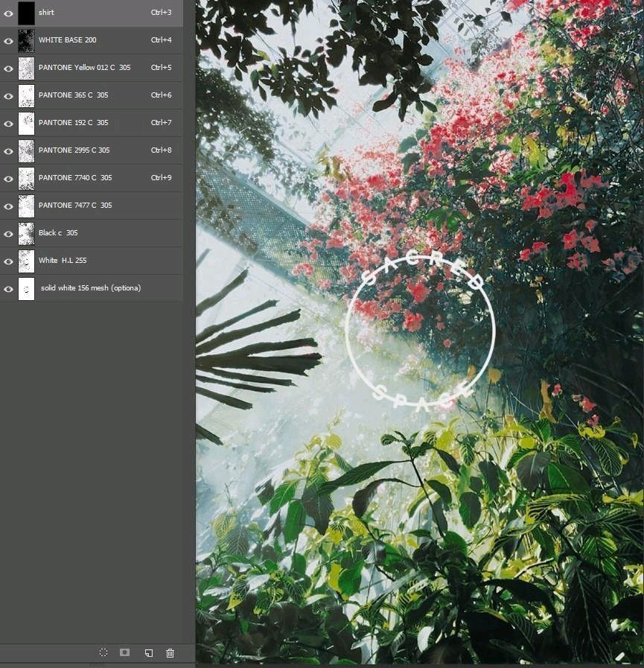Click the PANTONE 192 C thumbnail
This screenshot has height=668, width=644.
26,124
